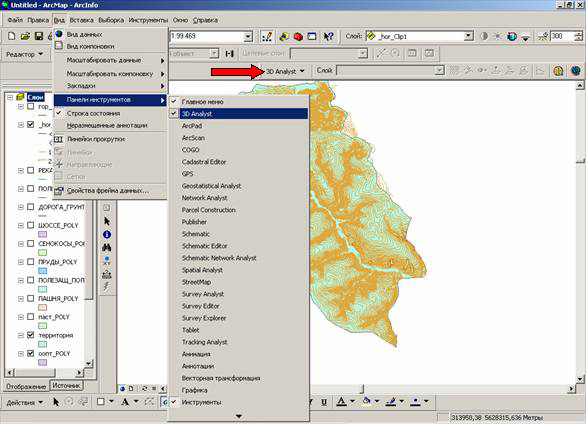This screenshot has width=586, height=424.
Task: Enable the паст_POLY layer checkbox
Action: click(31, 317)
